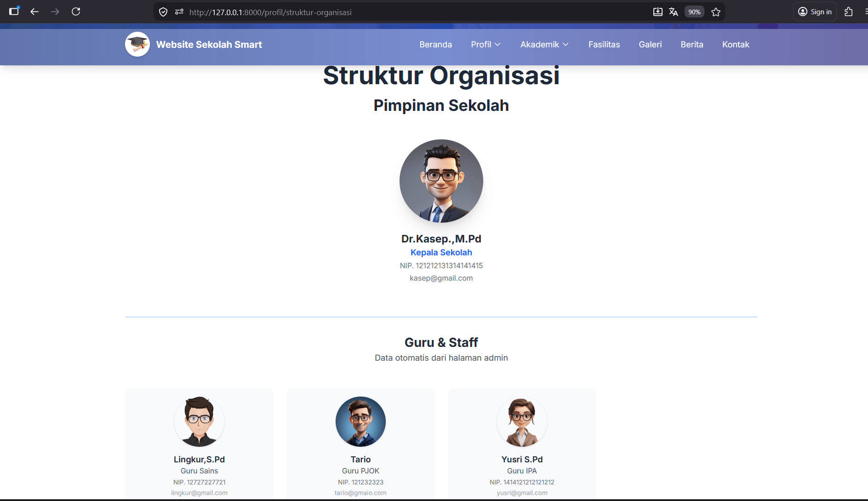Screen dimensions: 868x501
Task: Click the Guru Sains role text
Action: 200,471
